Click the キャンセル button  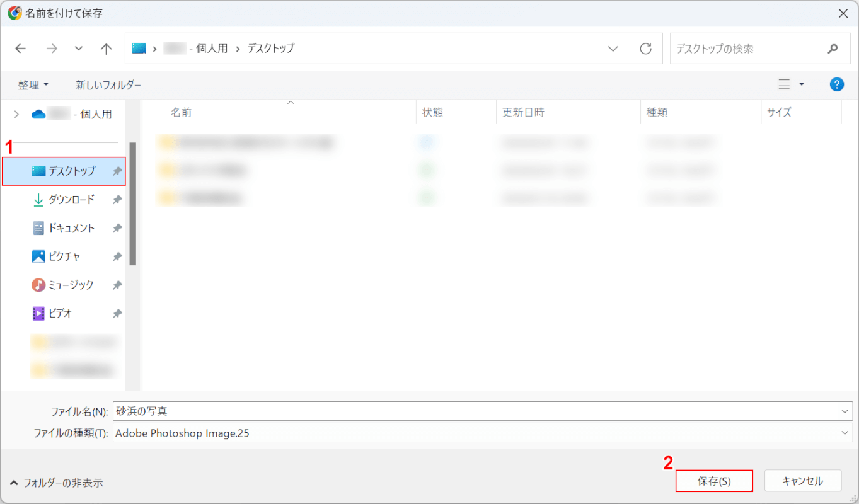pyautogui.click(x=802, y=481)
